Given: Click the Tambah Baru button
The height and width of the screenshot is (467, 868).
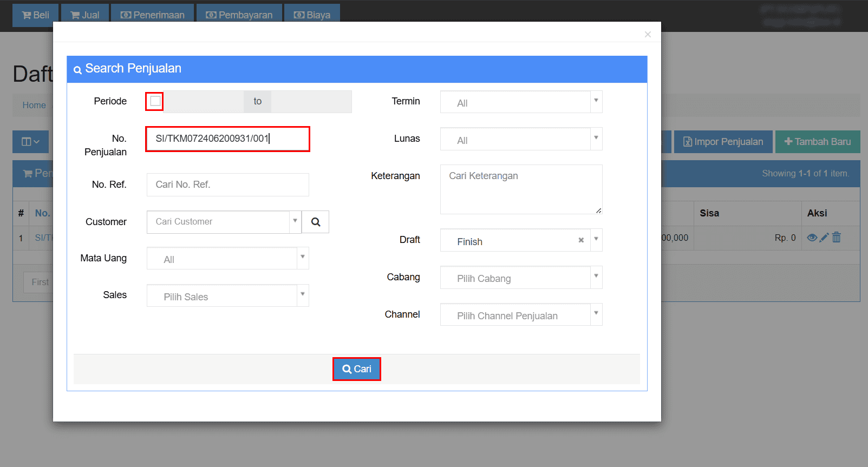Looking at the screenshot, I should pyautogui.click(x=818, y=142).
